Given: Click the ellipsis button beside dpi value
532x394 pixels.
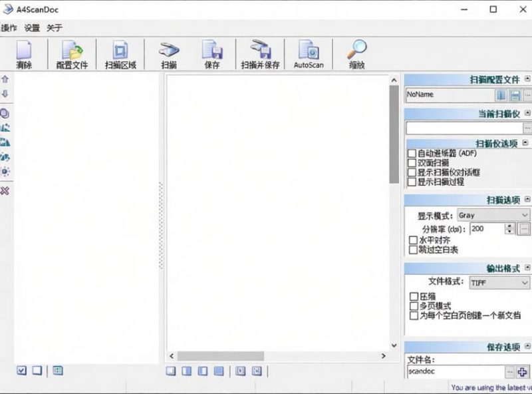Looking at the screenshot, I should tap(524, 229).
